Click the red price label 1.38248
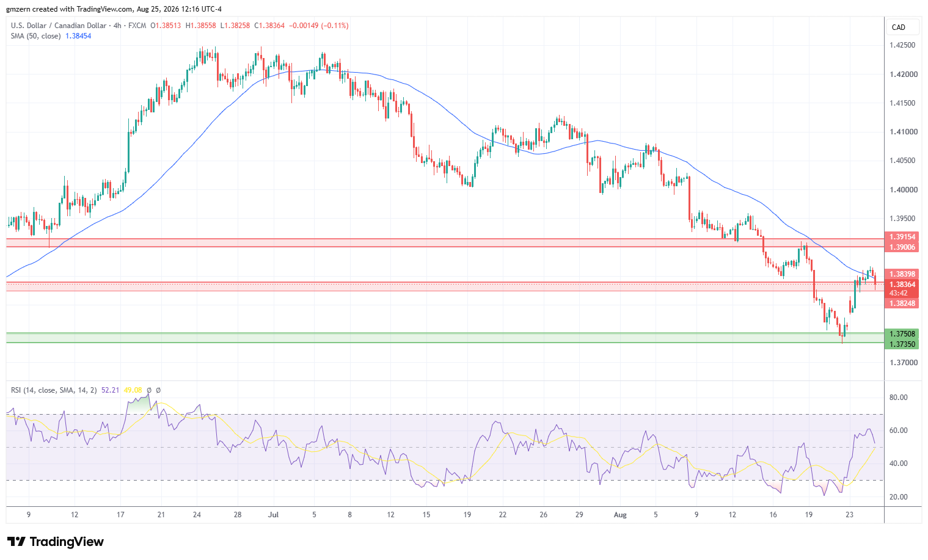Screen dimensions: 928x560 click(902, 303)
